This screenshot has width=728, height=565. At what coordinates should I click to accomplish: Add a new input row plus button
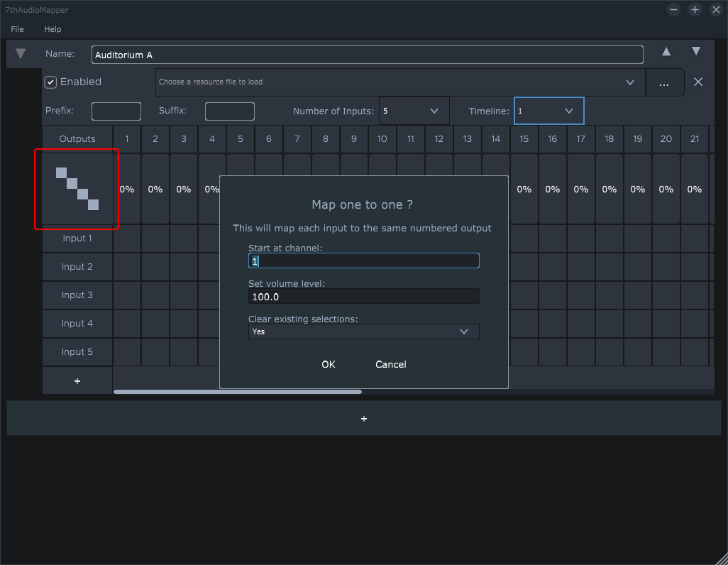coord(77,381)
